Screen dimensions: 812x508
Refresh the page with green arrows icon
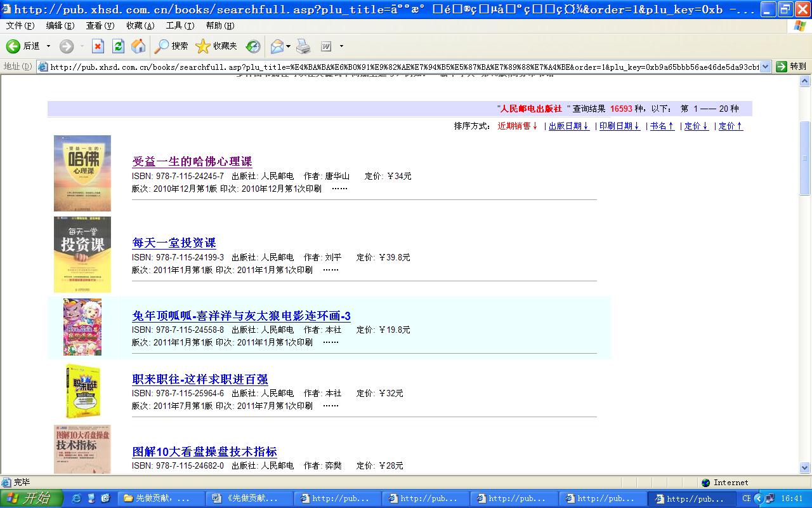tap(118, 46)
